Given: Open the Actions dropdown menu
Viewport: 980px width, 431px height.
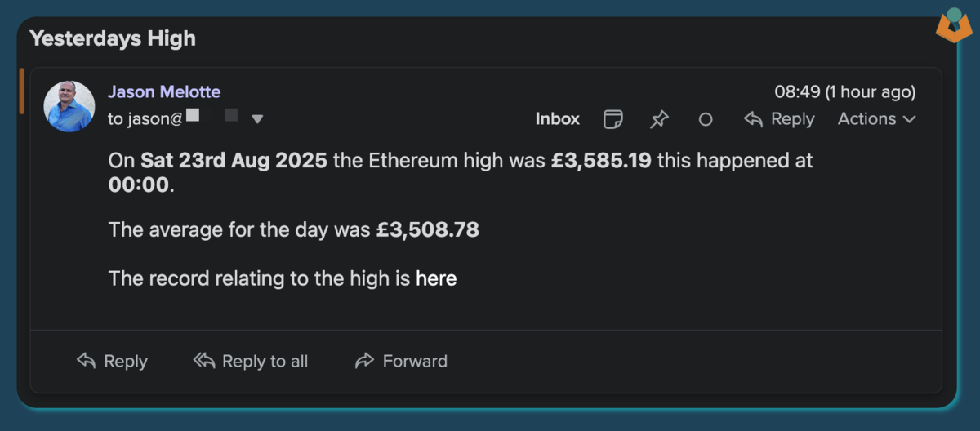Looking at the screenshot, I should click(x=877, y=119).
